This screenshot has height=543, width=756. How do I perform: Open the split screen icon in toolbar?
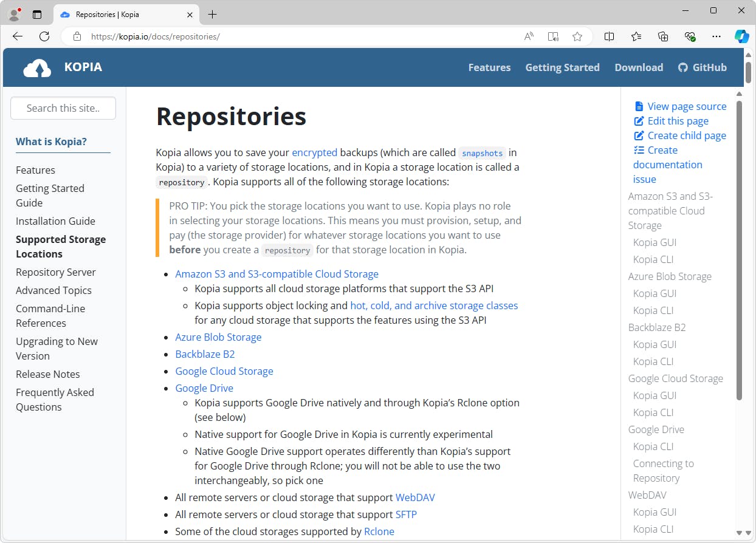pyautogui.click(x=609, y=36)
